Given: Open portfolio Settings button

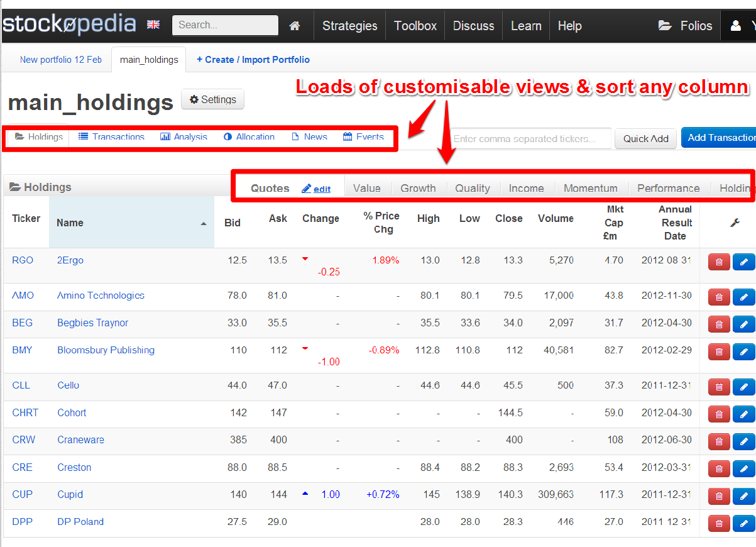Looking at the screenshot, I should (x=213, y=99).
